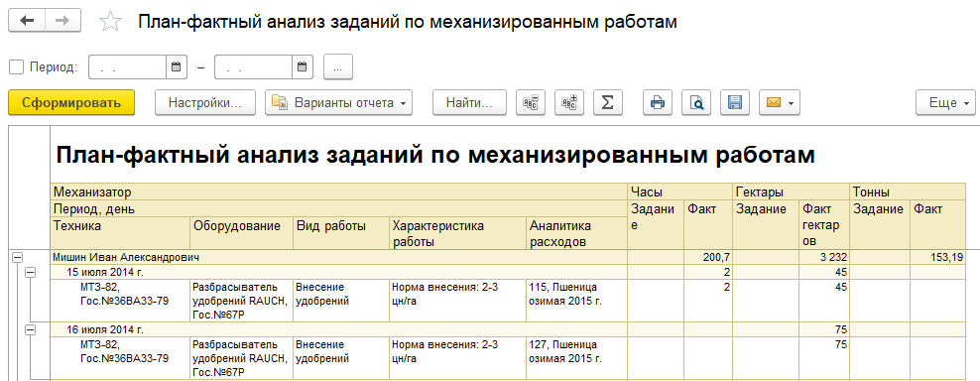This screenshot has width=980, height=381.
Task: Click the period start date field
Action: point(128,66)
